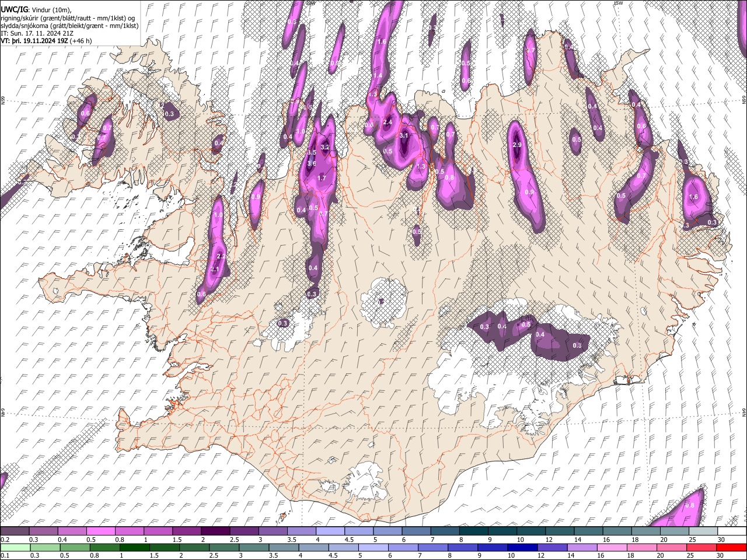
Task: Select the 2.4 precipitation value on the map
Action: tap(388, 122)
